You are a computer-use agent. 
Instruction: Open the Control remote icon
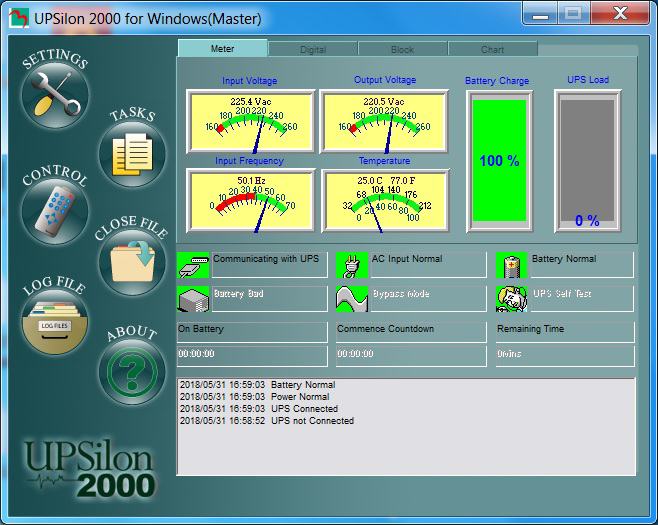click(x=55, y=212)
